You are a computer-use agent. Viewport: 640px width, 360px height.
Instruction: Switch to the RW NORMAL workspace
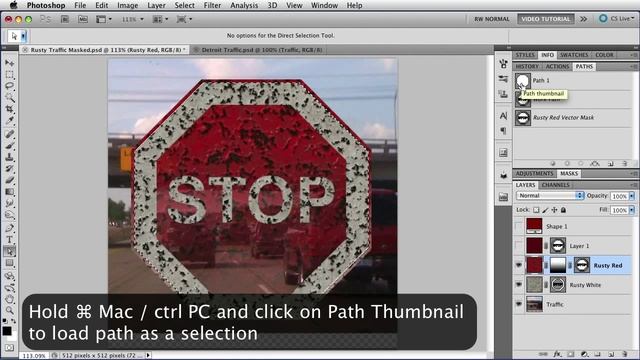pyautogui.click(x=492, y=19)
